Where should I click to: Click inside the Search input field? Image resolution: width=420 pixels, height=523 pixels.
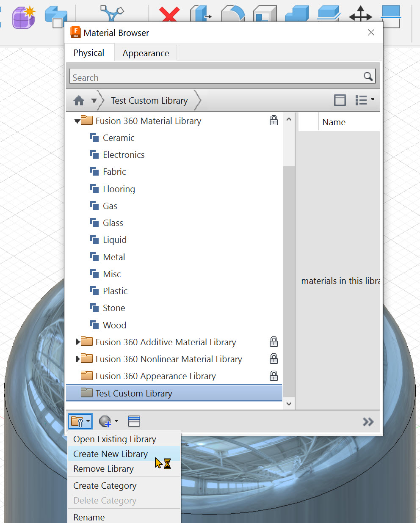191,77
